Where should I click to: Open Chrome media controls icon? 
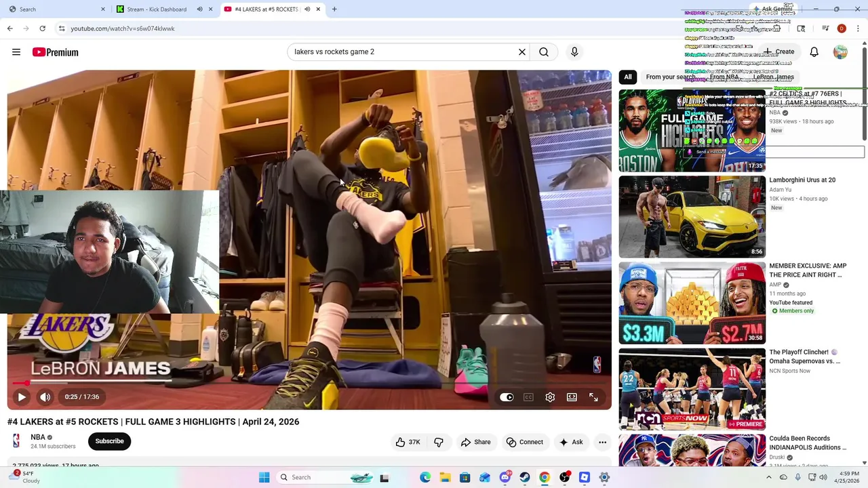tap(825, 28)
